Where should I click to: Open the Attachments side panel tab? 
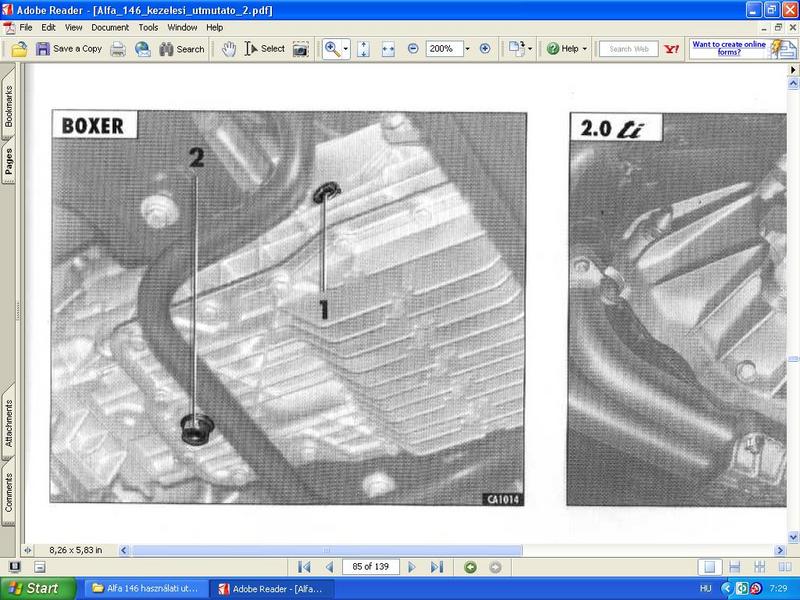tap(8, 423)
